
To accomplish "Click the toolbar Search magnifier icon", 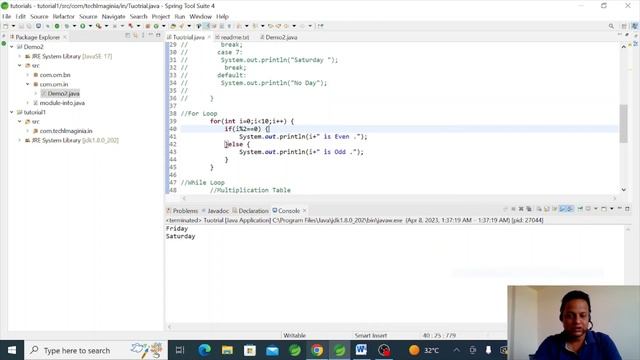I will pyautogui.click(x=611, y=26).
